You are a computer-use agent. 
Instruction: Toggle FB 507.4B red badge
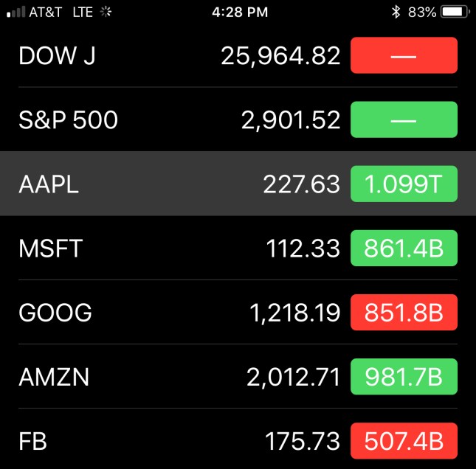pos(404,442)
